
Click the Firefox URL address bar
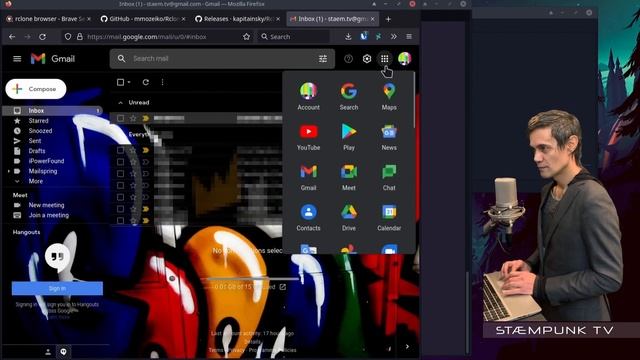tap(157, 37)
